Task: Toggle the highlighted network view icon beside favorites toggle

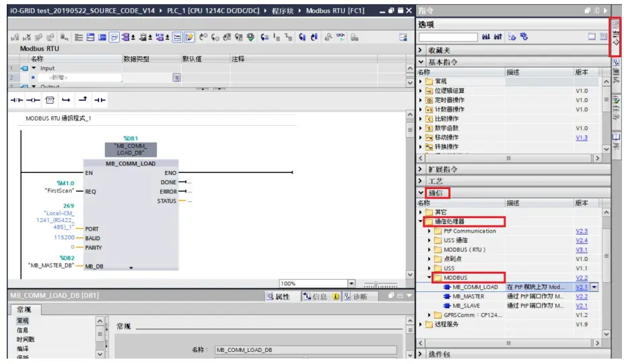Action: point(177,38)
